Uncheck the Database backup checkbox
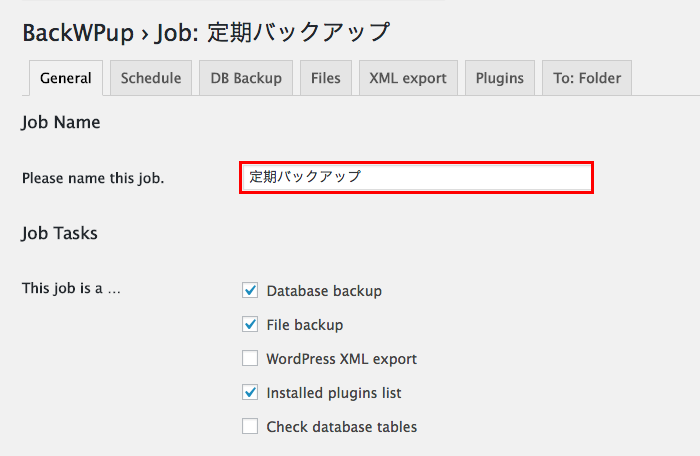 click(x=250, y=290)
